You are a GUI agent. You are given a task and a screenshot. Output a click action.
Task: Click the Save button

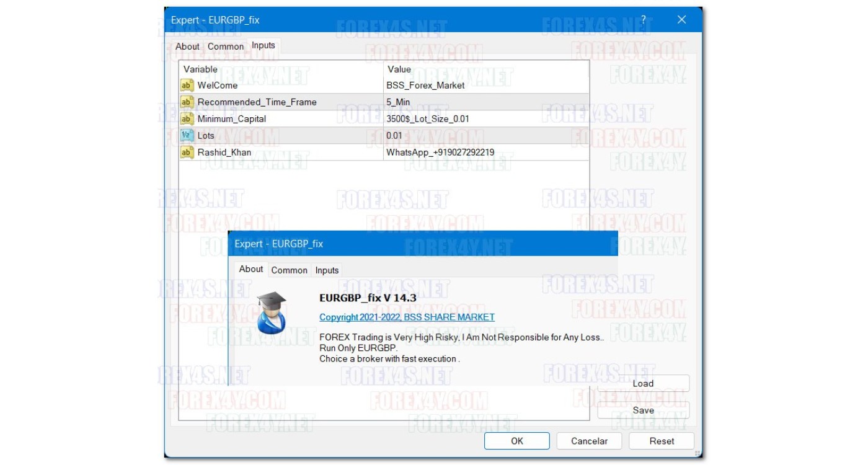[643, 410]
